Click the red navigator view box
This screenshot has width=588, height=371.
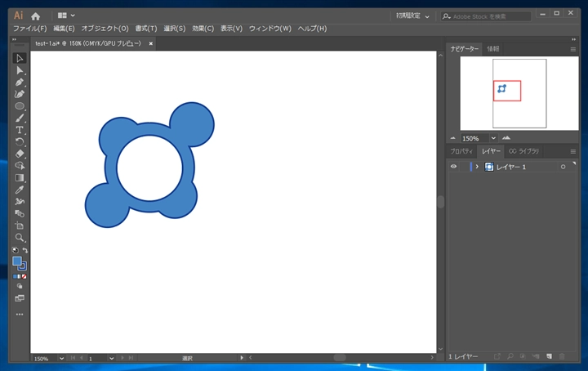click(507, 91)
